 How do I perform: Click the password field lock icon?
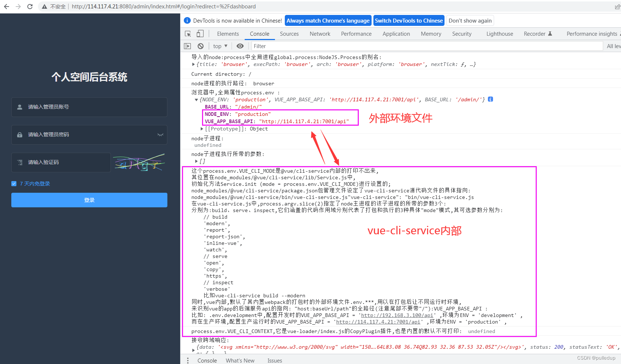tap(20, 134)
